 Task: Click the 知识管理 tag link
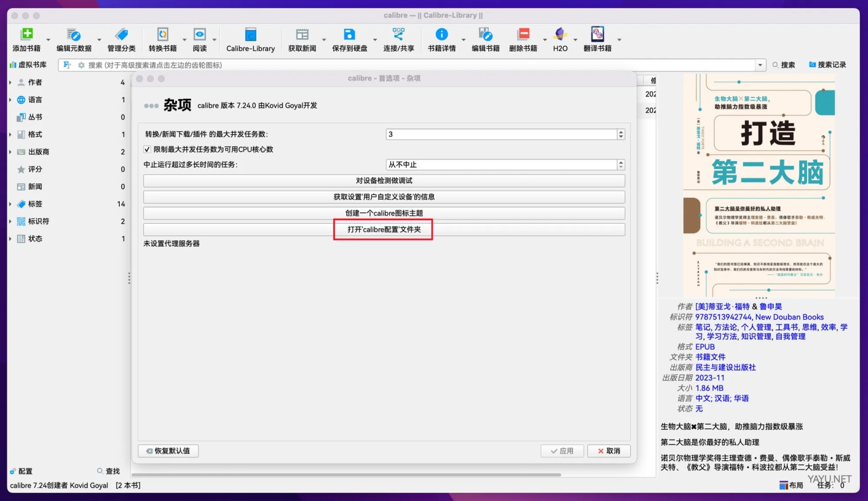point(755,336)
